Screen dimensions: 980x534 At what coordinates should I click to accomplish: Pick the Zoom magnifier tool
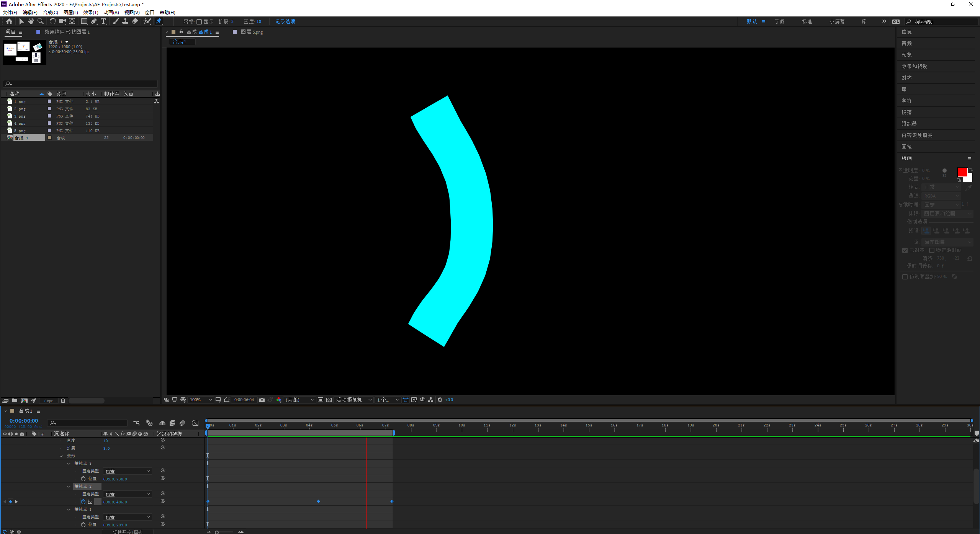(x=41, y=21)
